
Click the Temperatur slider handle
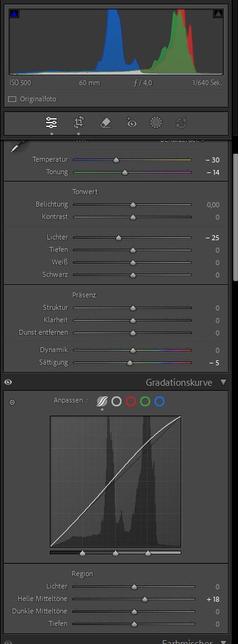coord(117,160)
